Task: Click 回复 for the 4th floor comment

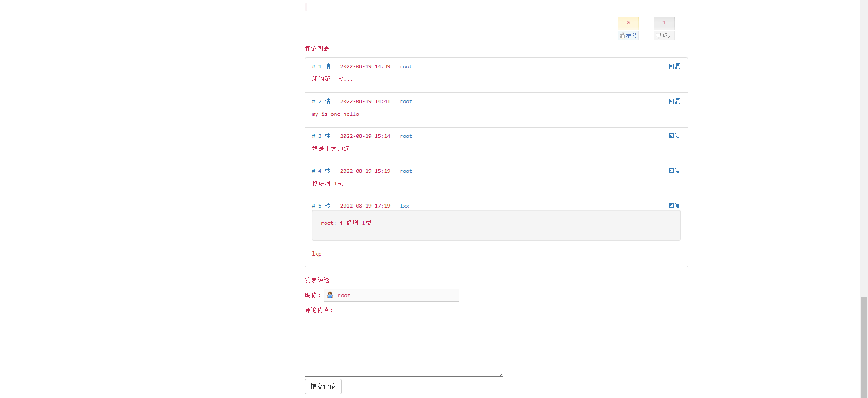Action: click(674, 171)
